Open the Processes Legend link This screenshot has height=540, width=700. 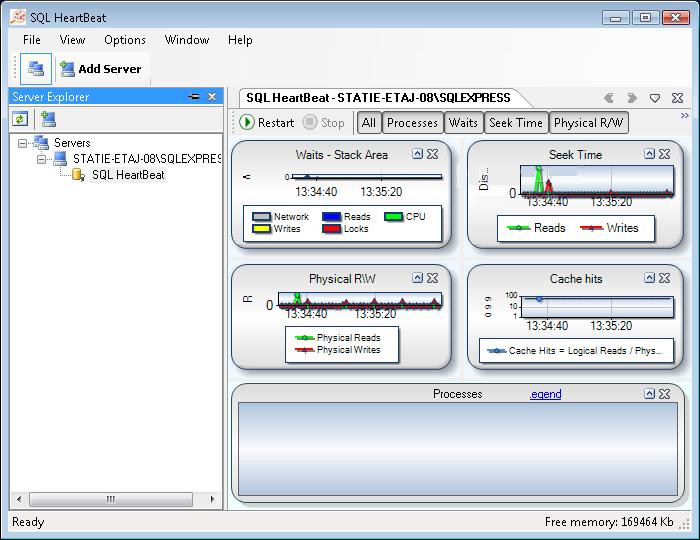(546, 394)
